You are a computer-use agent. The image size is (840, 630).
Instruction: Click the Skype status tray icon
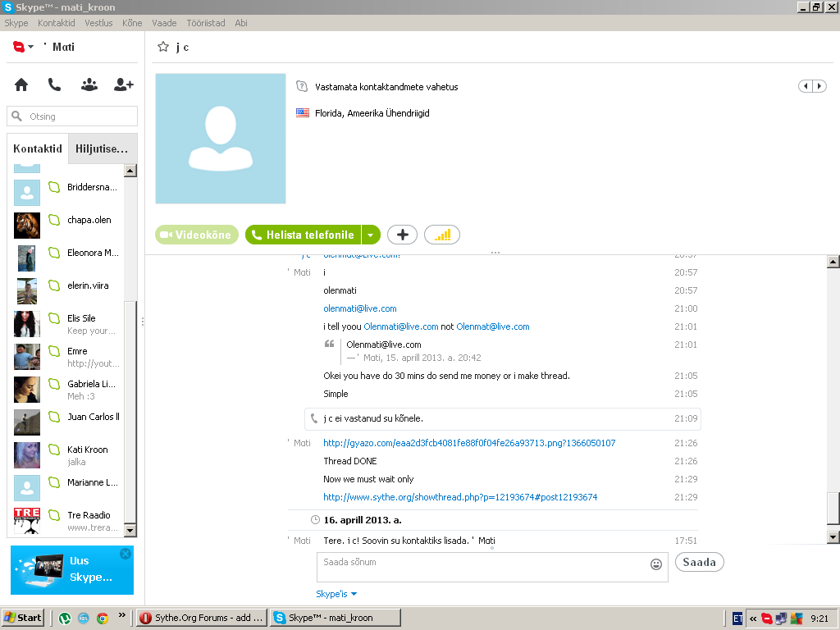click(x=767, y=619)
